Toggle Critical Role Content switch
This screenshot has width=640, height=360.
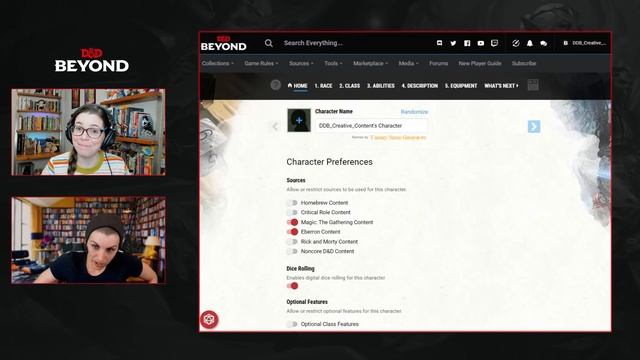click(x=292, y=213)
